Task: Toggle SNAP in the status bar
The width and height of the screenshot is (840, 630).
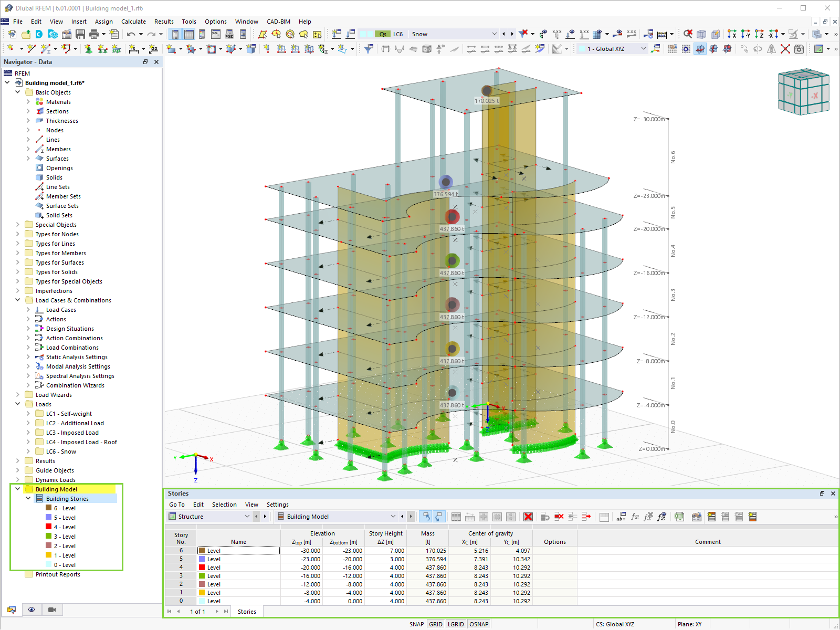Action: (417, 624)
